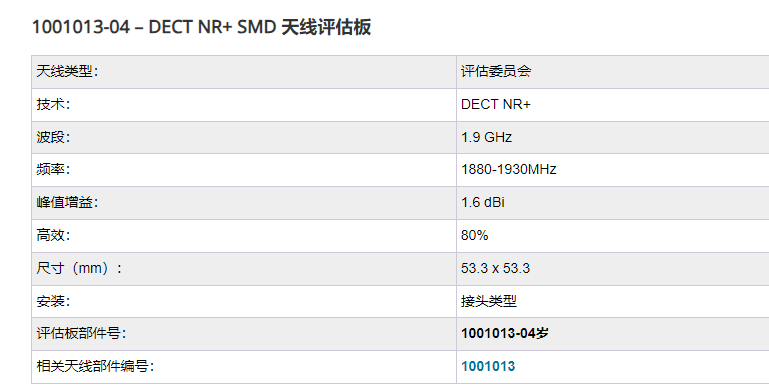The image size is (769, 391).
Task: Select the 1.6 dBi gain value
Action: 483,203
